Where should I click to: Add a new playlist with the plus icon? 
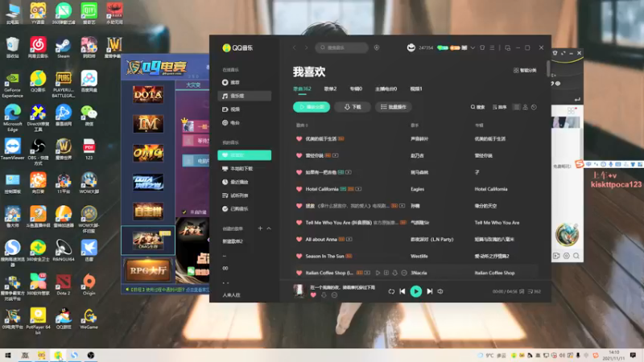260,228
